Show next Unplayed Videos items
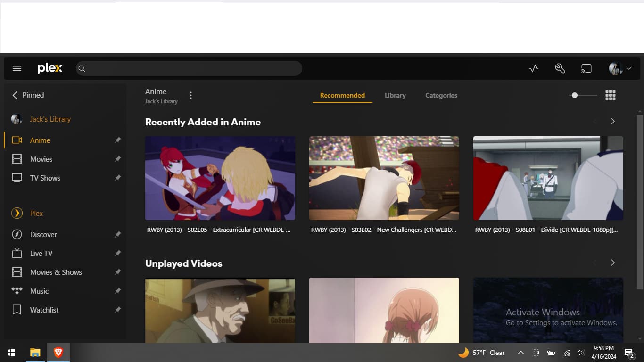Viewport: 644px width, 362px height. coord(613,263)
